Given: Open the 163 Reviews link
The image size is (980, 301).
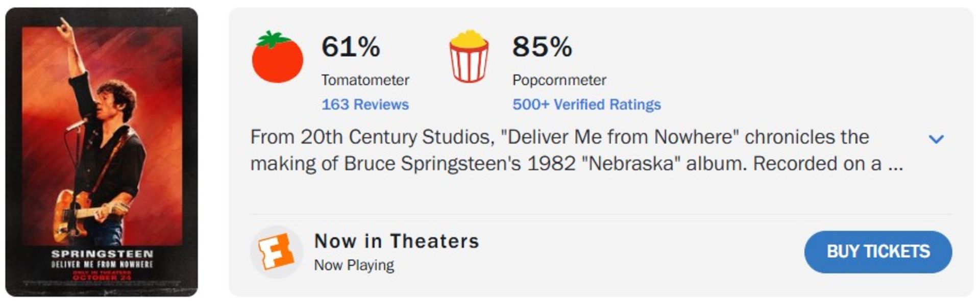Looking at the screenshot, I should coord(365,105).
